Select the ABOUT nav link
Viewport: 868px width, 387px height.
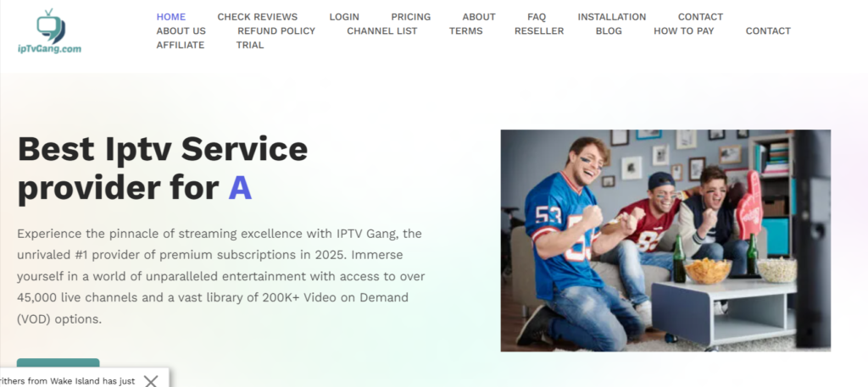coord(479,17)
